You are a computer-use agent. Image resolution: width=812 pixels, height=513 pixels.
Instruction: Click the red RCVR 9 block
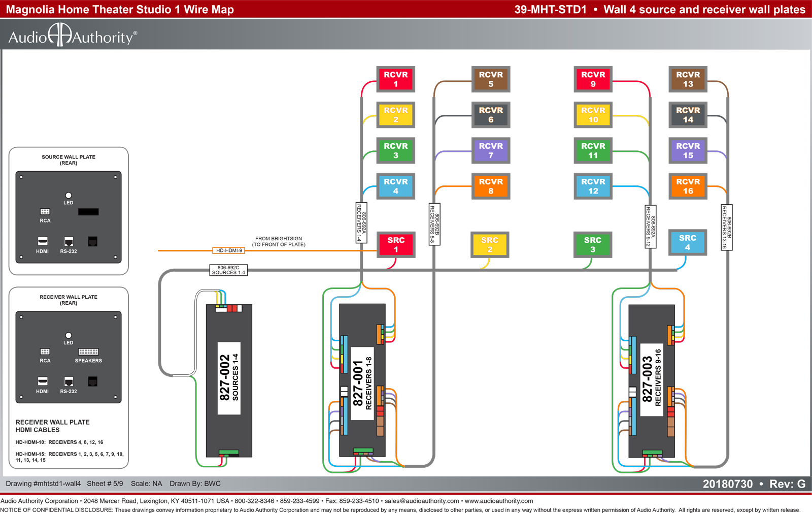tap(593, 79)
